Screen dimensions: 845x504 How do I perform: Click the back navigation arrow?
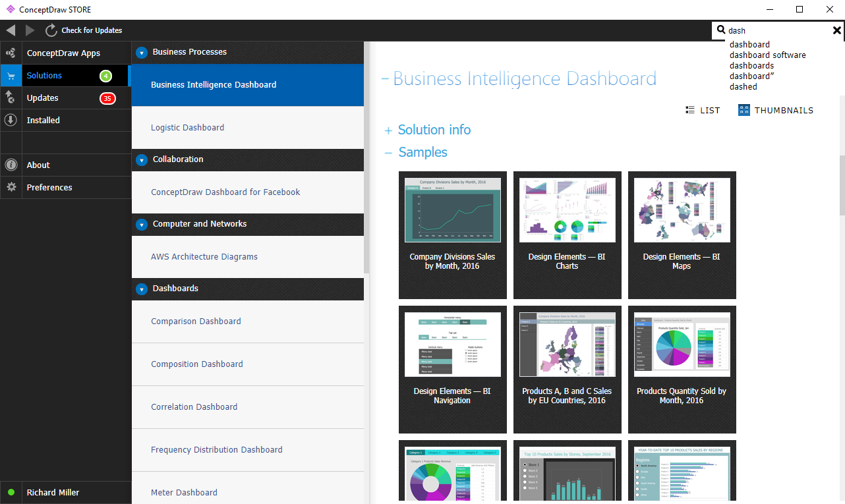tap(11, 30)
